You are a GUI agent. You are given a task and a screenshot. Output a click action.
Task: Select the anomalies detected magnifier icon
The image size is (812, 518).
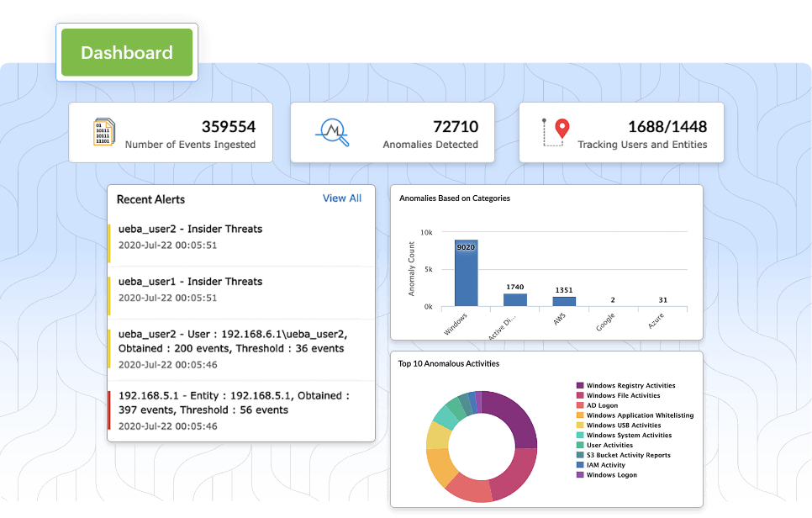333,132
